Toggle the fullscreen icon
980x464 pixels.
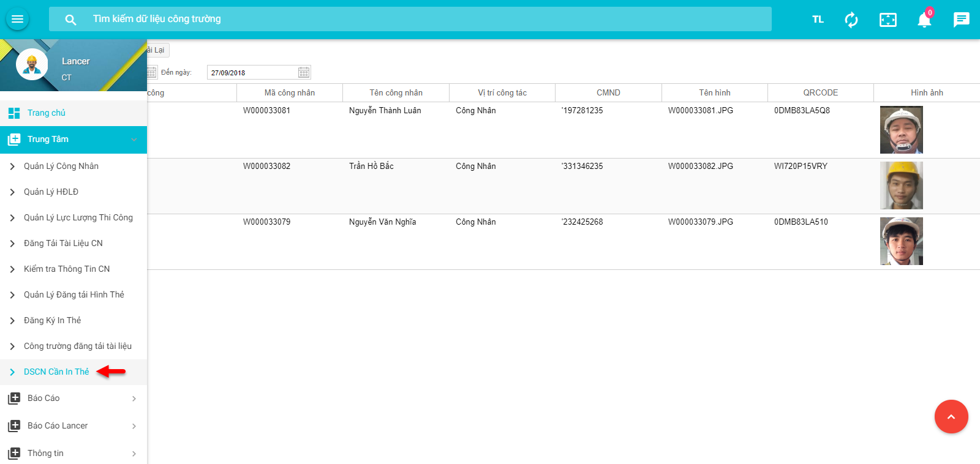click(x=888, y=20)
